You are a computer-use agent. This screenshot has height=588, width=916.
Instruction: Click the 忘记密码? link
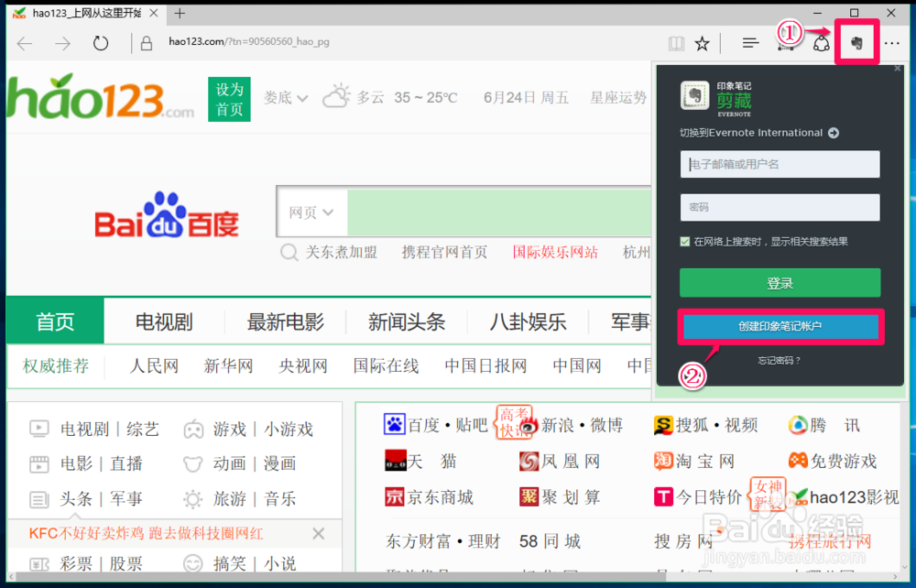780,361
